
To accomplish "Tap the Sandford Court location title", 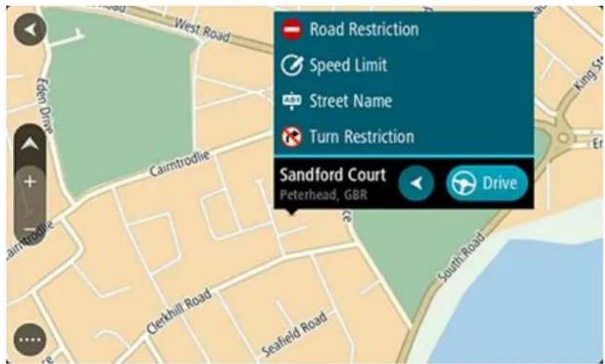I will [x=332, y=175].
